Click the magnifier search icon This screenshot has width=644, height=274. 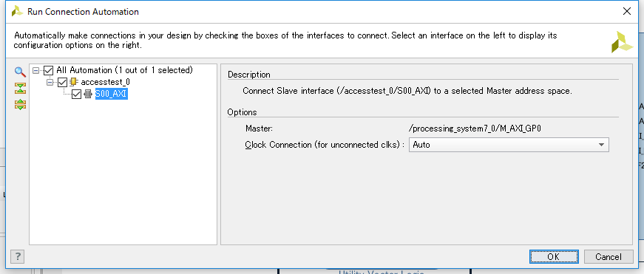[x=20, y=72]
